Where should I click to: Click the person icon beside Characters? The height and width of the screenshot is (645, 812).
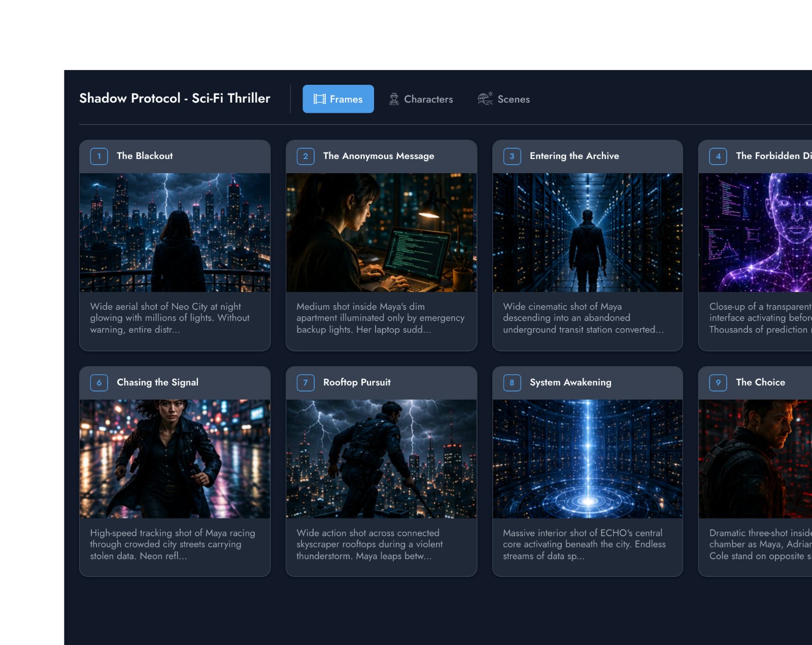pyautogui.click(x=394, y=99)
